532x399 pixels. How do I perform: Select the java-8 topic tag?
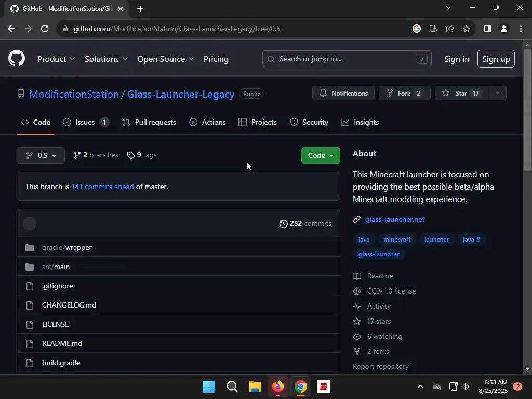[x=471, y=240]
